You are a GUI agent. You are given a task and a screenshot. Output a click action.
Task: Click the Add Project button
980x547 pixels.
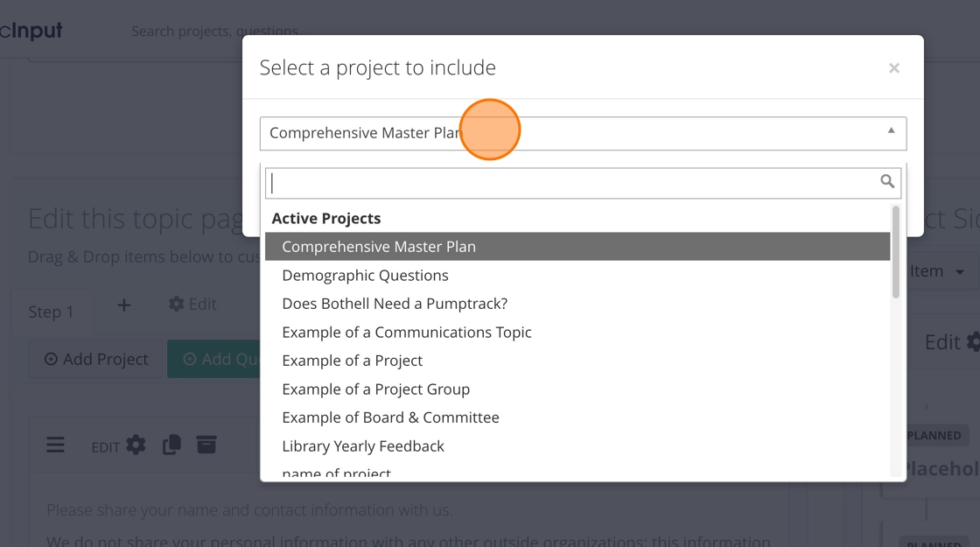click(x=96, y=360)
